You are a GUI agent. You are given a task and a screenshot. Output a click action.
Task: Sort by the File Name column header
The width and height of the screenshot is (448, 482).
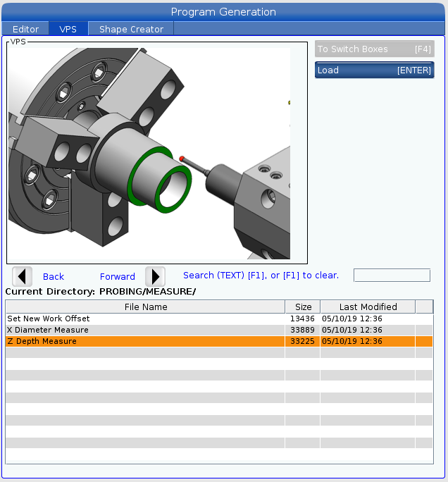[145, 307]
